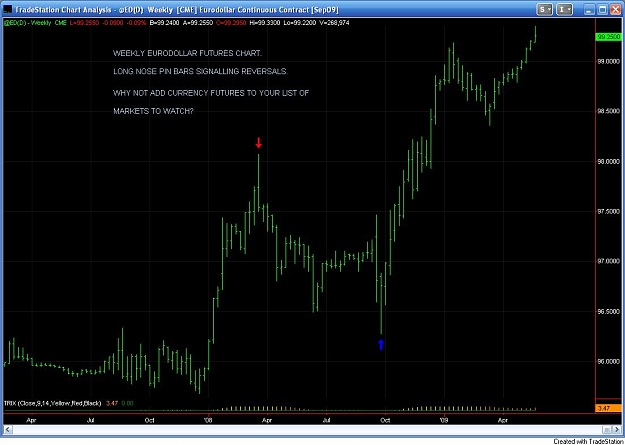Click the B=99.2400 bid value
This screenshot has height=445, width=625.
click(165, 23)
